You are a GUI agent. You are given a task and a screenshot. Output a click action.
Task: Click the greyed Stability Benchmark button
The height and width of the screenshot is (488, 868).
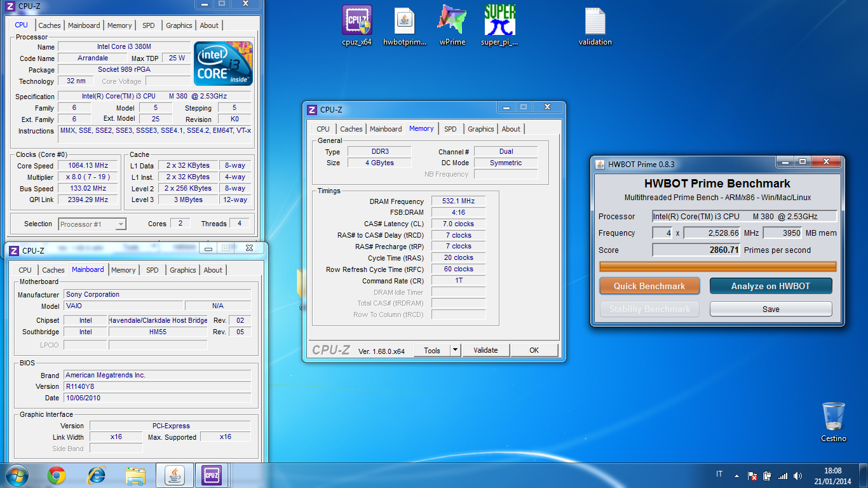pyautogui.click(x=649, y=309)
